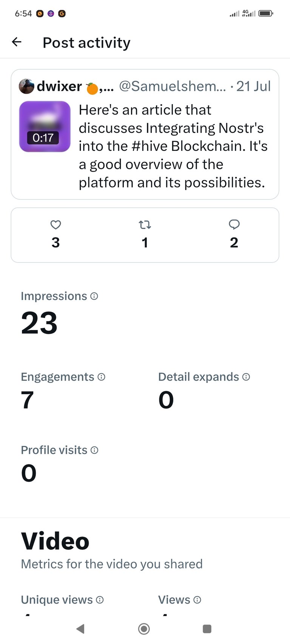Screen dimensions: 290x644
Task: Open the Engagements info icon
Action: pyautogui.click(x=101, y=377)
